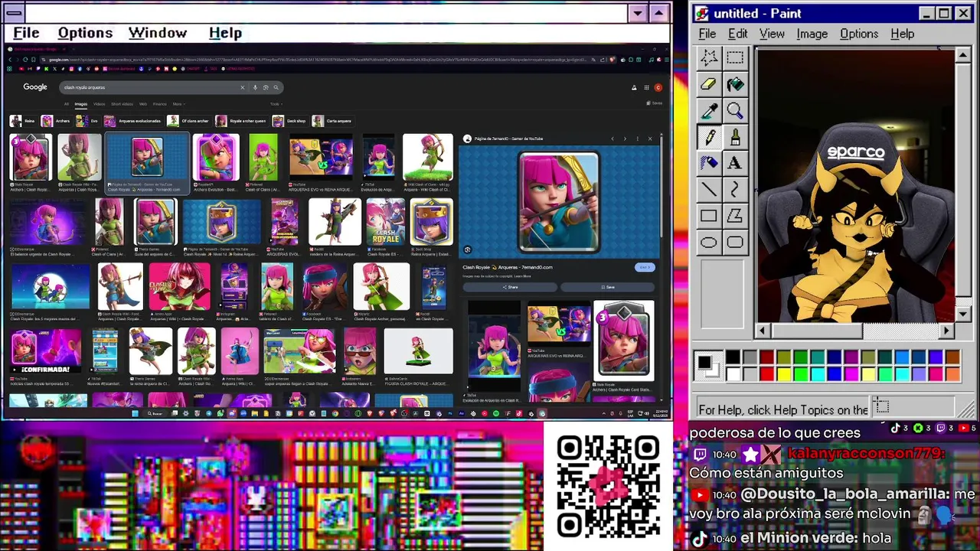Open the View menu in Paint
Screen dimensions: 980x551
[772, 34]
